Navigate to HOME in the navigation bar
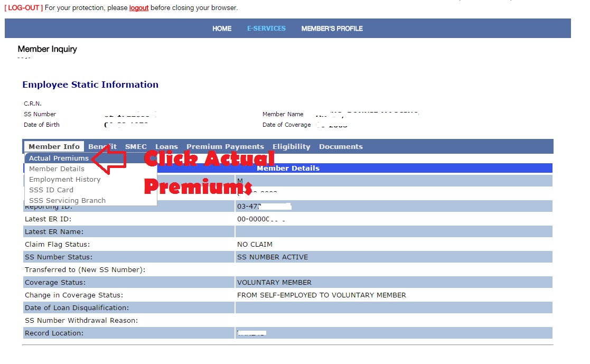This screenshot has height=364, width=590. (222, 29)
